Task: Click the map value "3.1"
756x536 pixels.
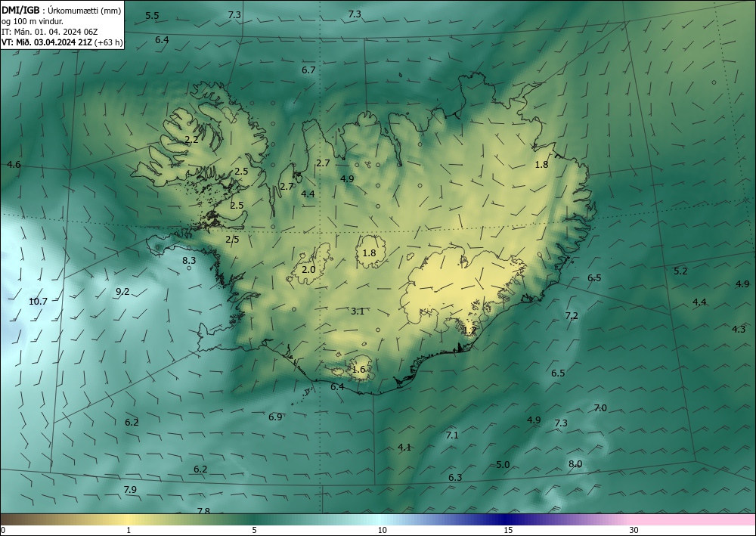Action: 358,311
